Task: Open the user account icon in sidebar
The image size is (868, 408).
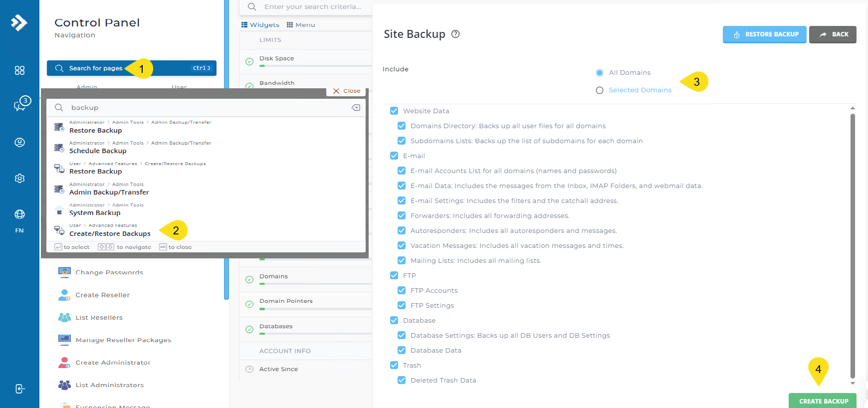Action: pos(19,143)
